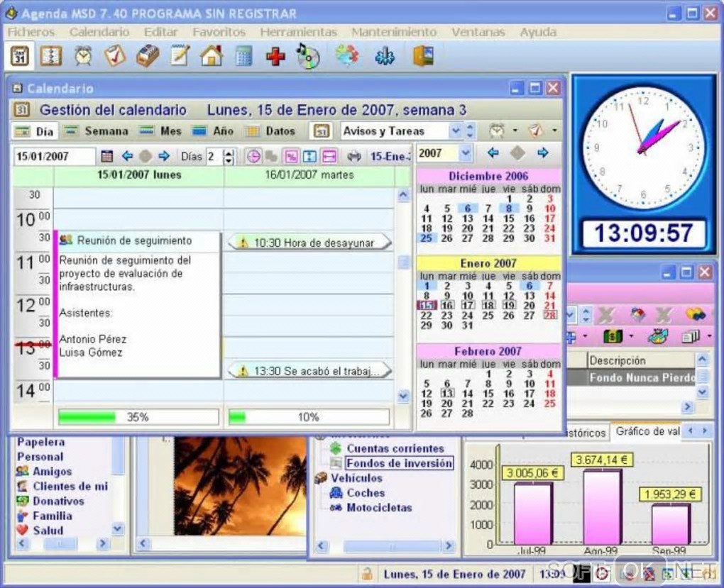Select the Donativos category

(x=58, y=501)
